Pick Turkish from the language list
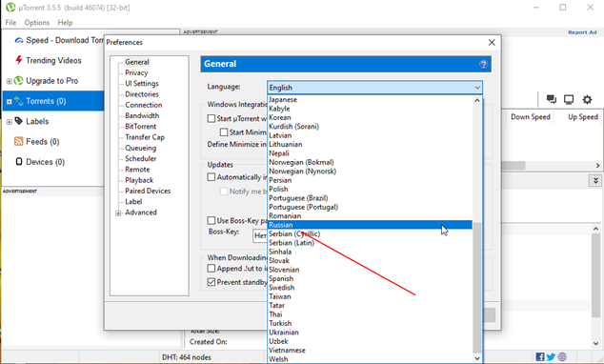604x364 pixels. [370, 323]
